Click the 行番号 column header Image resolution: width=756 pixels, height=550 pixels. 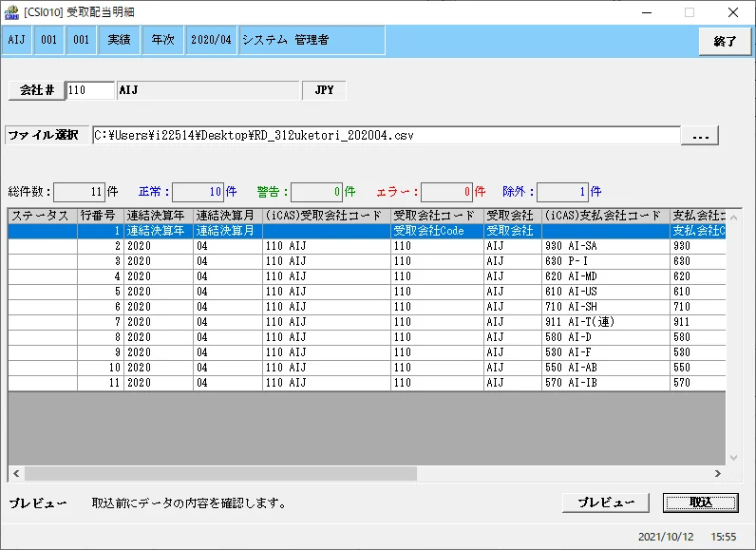(101, 216)
